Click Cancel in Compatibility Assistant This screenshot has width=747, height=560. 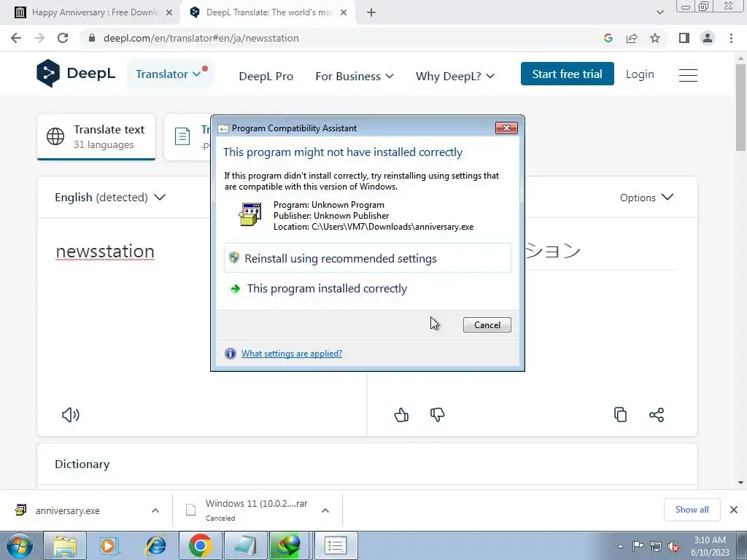coord(487,324)
